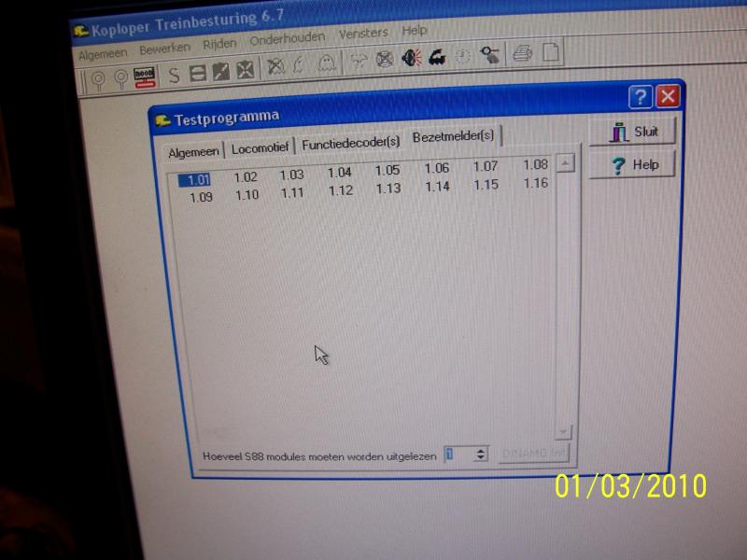
Task: Open the Help menu in the menu bar
Action: (414, 31)
